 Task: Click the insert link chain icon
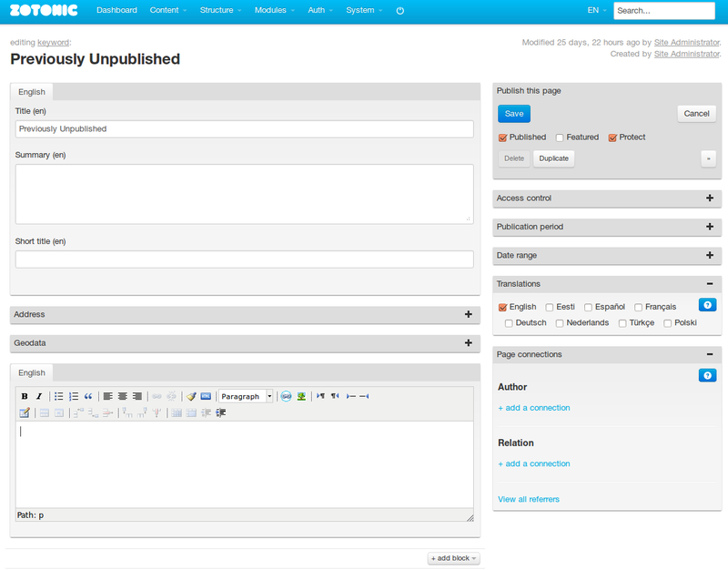coord(157,396)
